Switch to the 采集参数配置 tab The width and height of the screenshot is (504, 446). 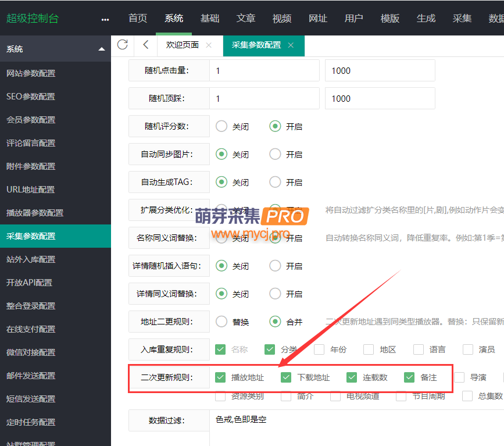[x=256, y=45]
